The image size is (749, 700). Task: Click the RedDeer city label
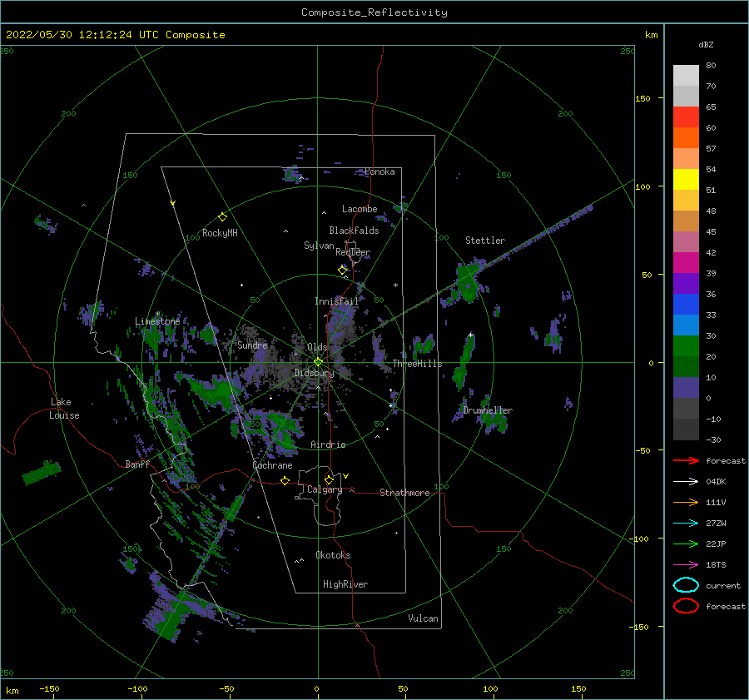coord(353,252)
